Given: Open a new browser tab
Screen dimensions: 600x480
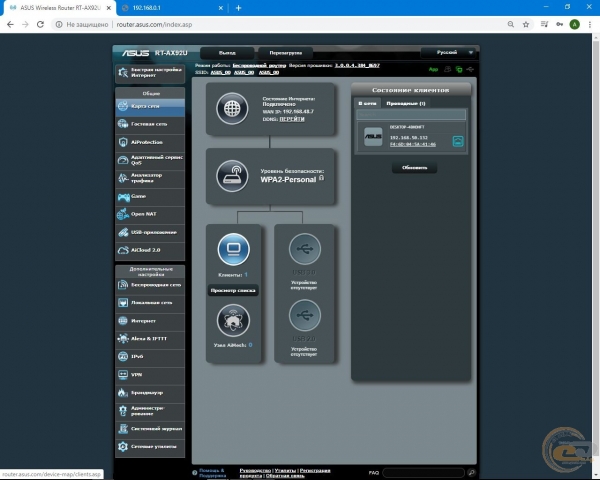Looking at the screenshot, I should point(238,8).
